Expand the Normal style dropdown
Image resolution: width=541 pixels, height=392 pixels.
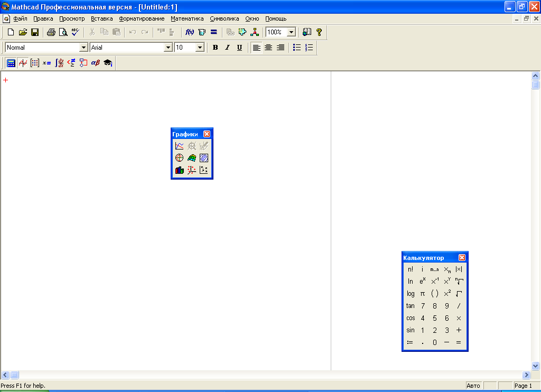click(x=83, y=48)
